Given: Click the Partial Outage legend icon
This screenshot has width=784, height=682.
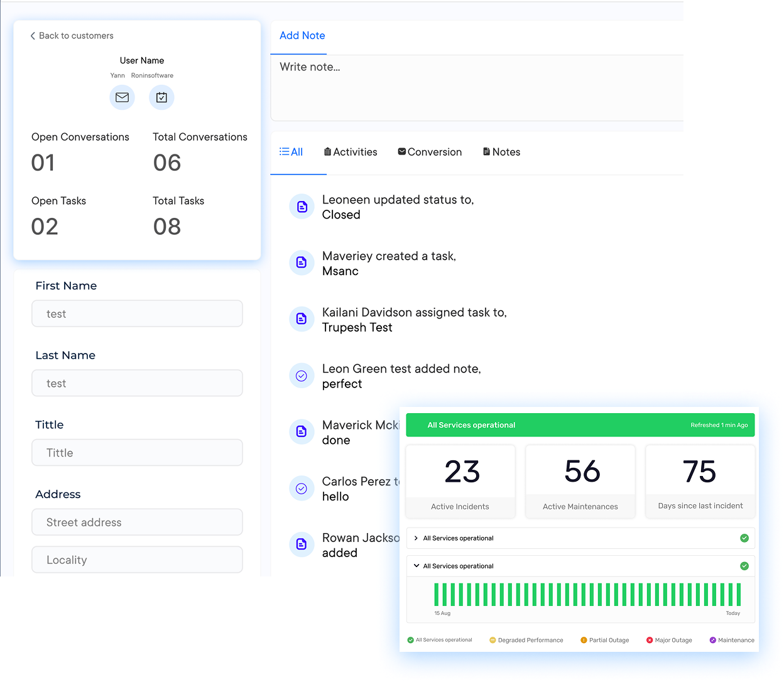Looking at the screenshot, I should tap(584, 640).
